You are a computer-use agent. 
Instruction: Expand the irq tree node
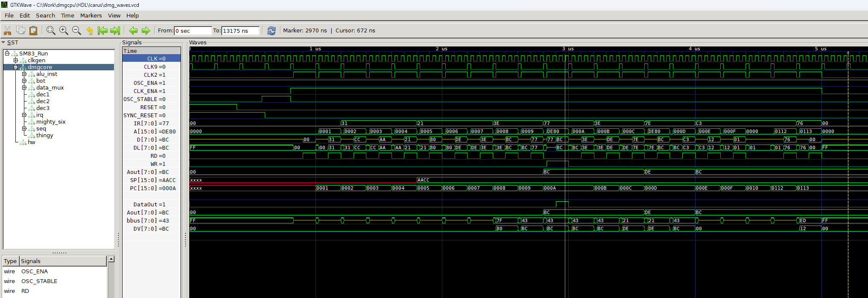coord(24,115)
